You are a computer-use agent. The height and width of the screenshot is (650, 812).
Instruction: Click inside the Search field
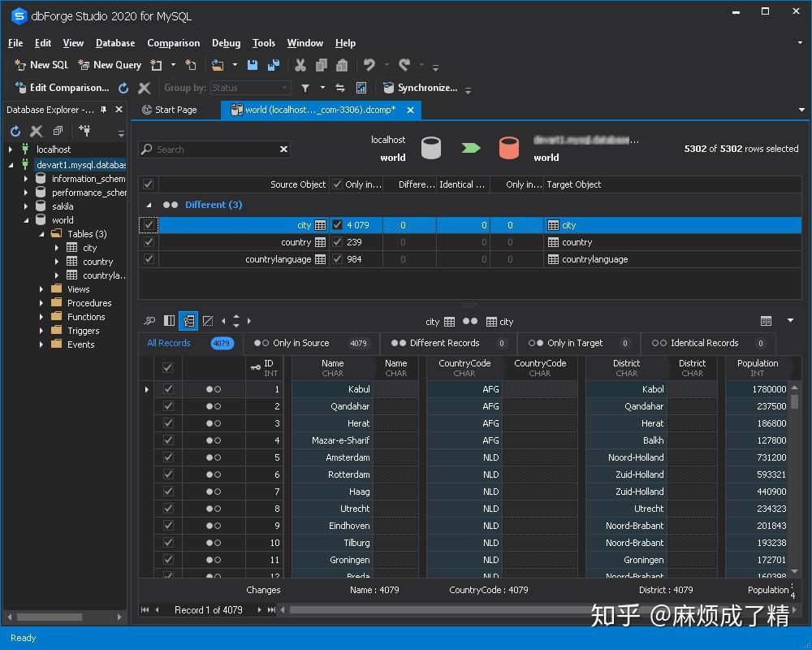[211, 149]
